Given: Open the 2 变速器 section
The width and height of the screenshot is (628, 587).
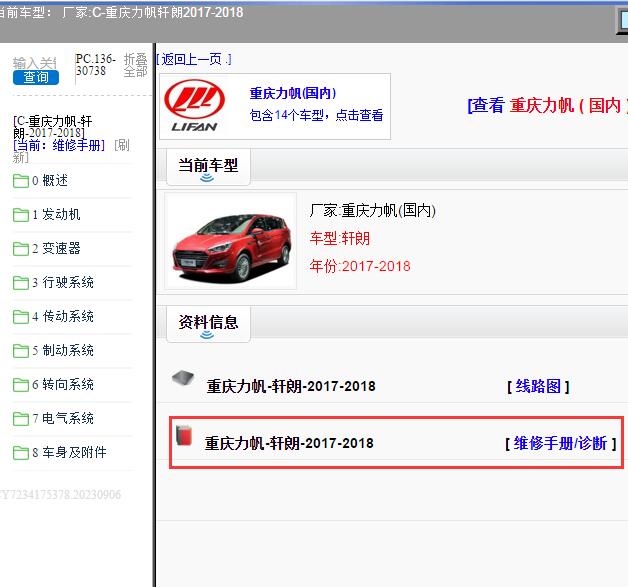Looking at the screenshot, I should pos(56,249).
